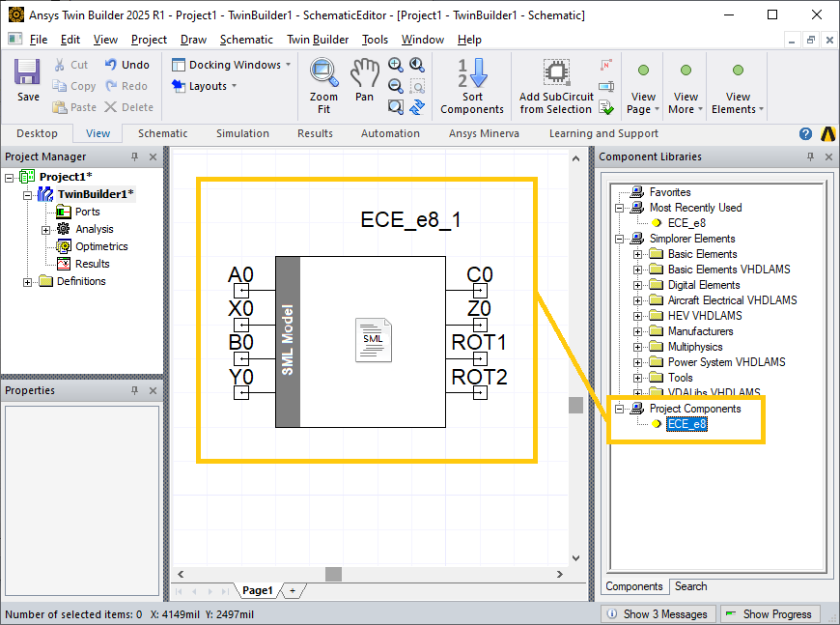
Task: Switch to the Results ribbon tab
Action: (315, 133)
